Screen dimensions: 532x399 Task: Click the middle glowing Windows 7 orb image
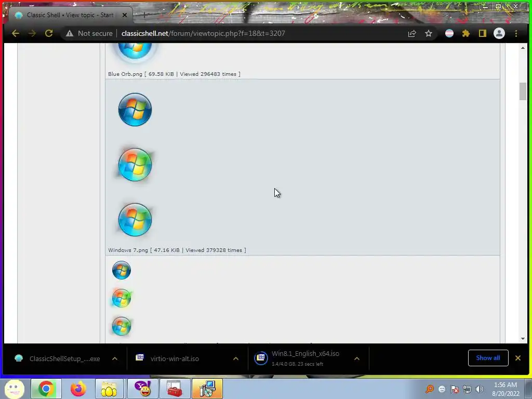point(135,165)
